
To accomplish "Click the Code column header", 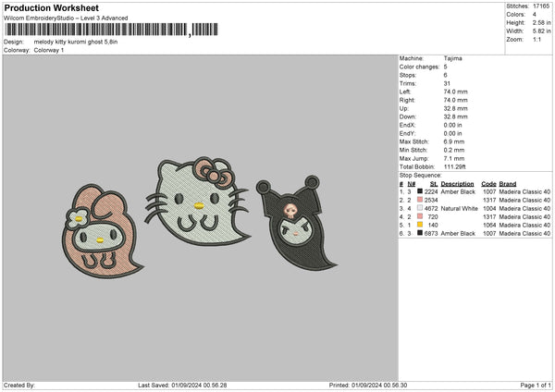I will click(488, 184).
